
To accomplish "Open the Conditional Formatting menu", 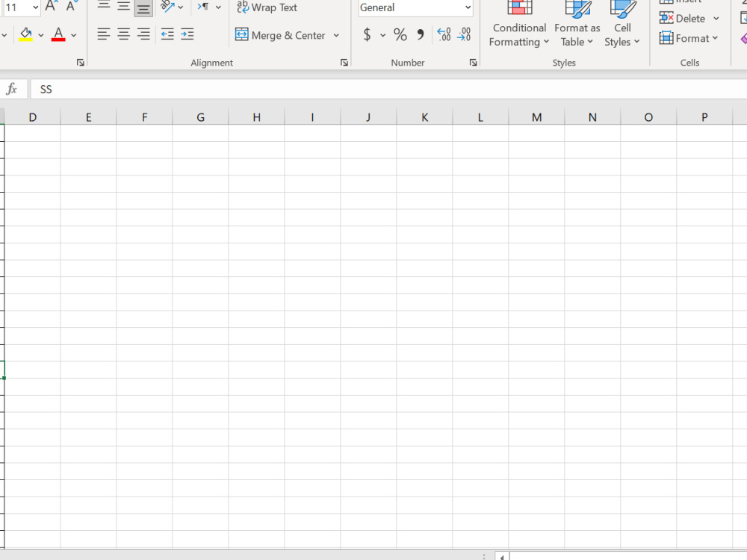I will click(519, 24).
